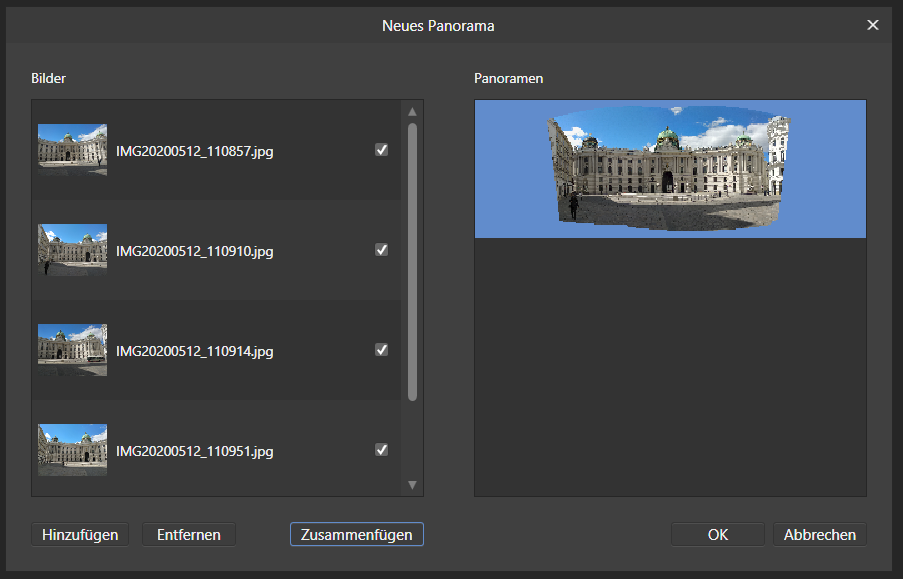Pick the IMG20200512_110914.jpg thumbnail preview

pos(72,350)
